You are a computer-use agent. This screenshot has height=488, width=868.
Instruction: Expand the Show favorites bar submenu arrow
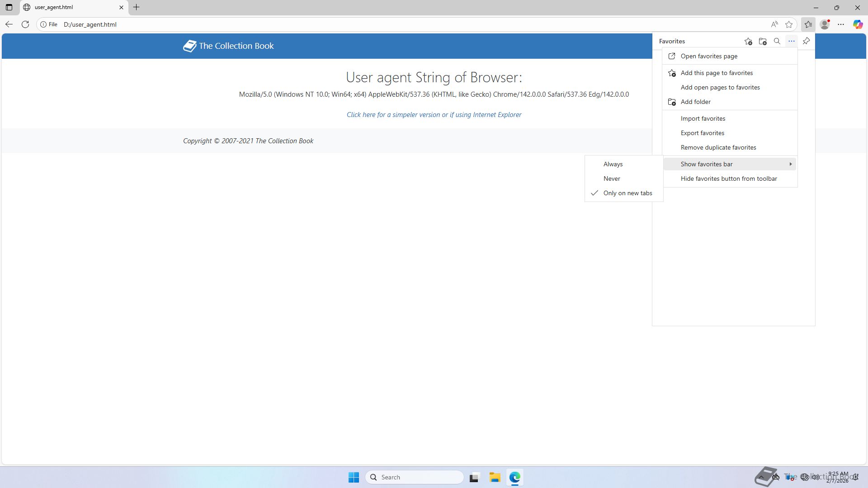pos(790,164)
